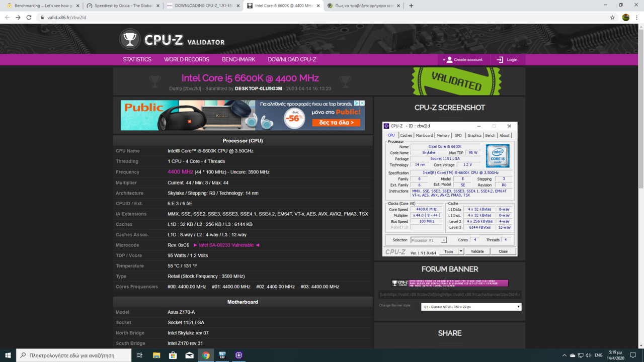
Task: Open DOWNLOAD CPU-Z in the navigation bar
Action: [292, 59]
